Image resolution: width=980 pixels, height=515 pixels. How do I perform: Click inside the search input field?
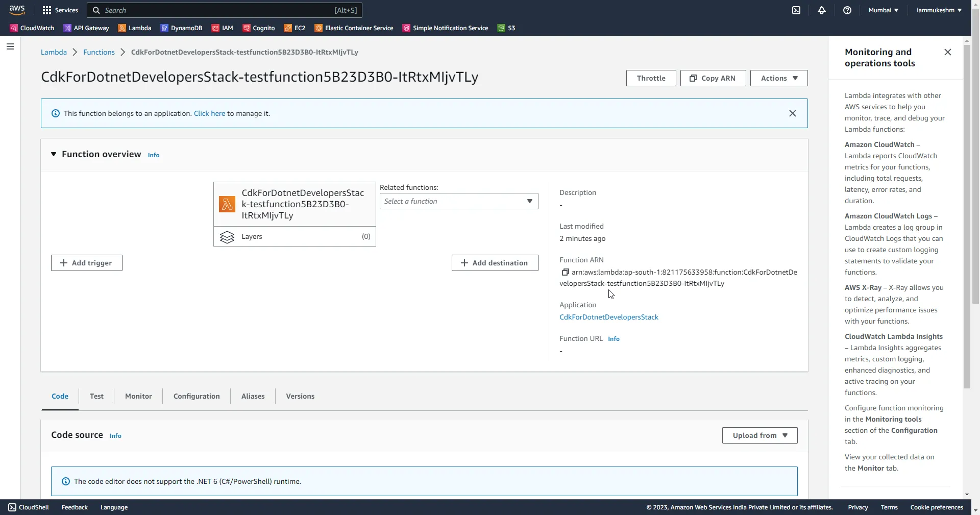[x=214, y=10]
